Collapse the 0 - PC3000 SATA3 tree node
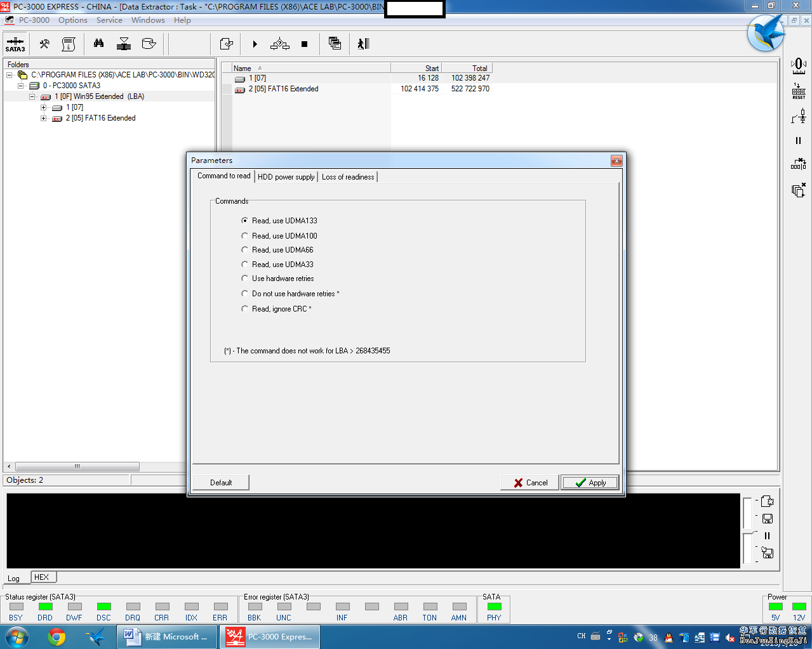812x649 pixels. tap(21, 86)
